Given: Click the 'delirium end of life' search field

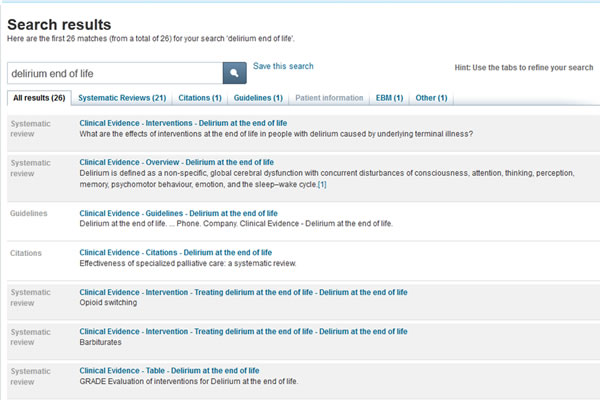Looking at the screenshot, I should click(x=115, y=73).
